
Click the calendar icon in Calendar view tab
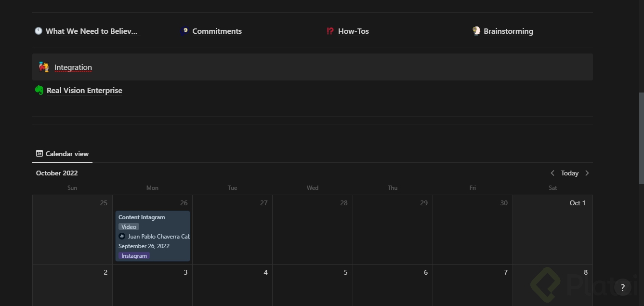39,153
